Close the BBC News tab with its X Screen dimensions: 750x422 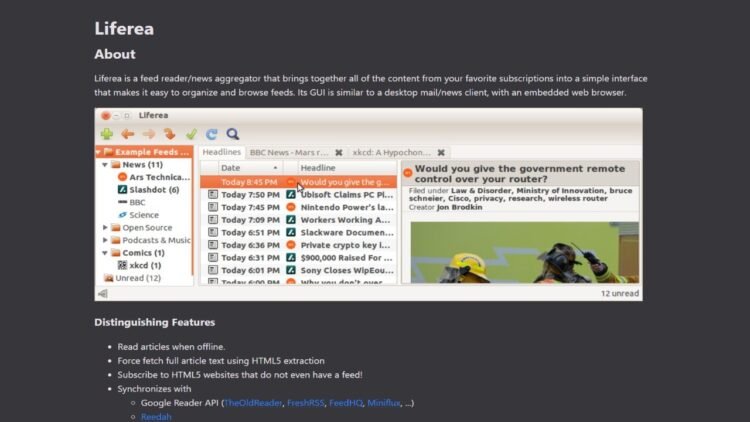click(x=339, y=153)
